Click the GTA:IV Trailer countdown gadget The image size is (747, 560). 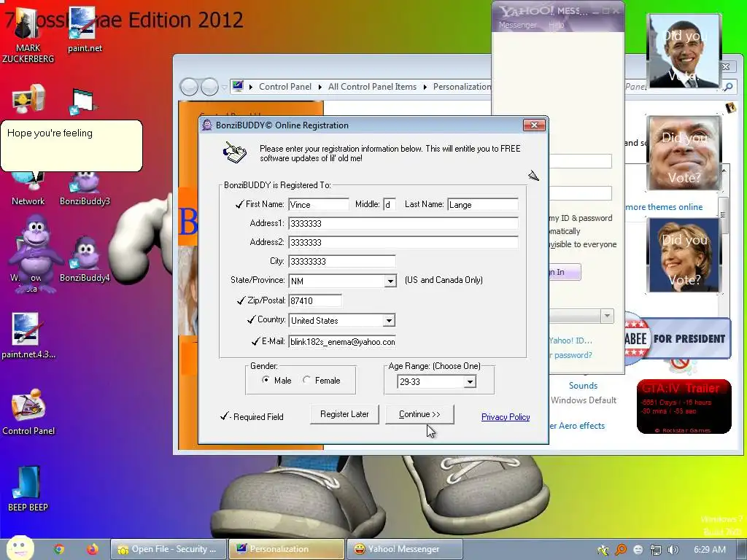[684, 407]
